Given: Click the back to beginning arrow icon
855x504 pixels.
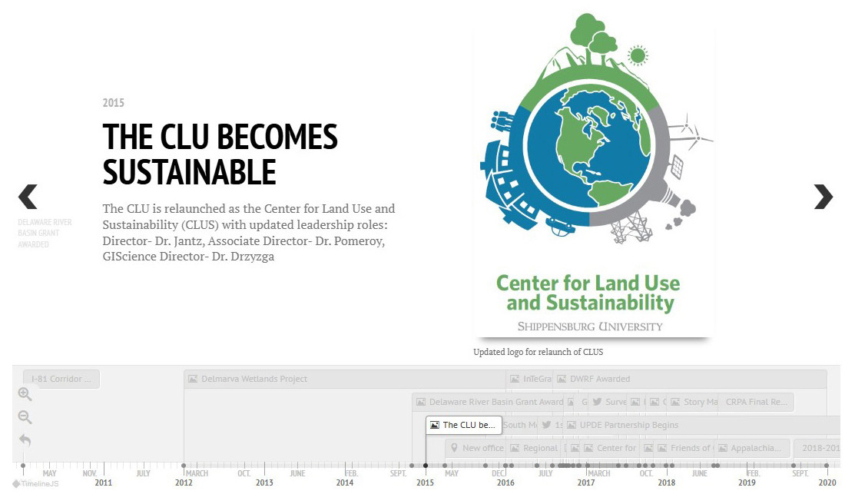Looking at the screenshot, I should [25, 440].
